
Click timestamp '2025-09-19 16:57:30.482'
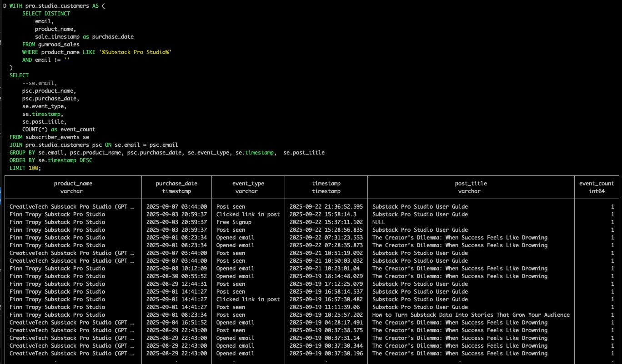[x=326, y=299]
